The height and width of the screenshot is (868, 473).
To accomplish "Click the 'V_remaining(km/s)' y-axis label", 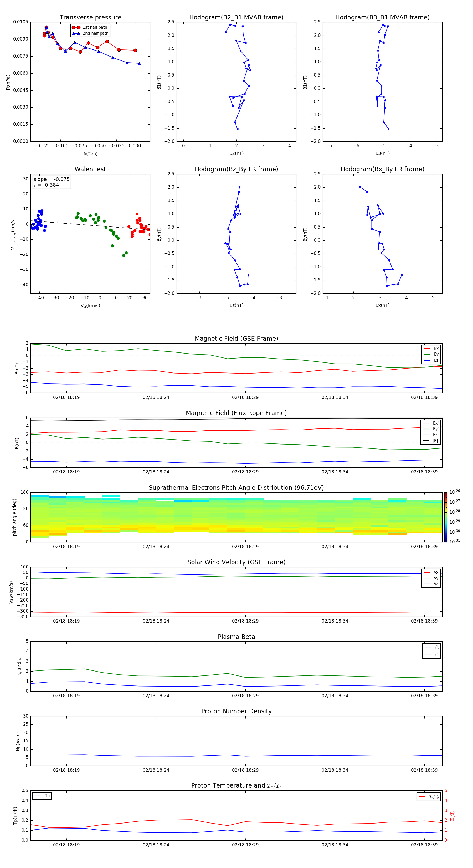I will pyautogui.click(x=13, y=234).
